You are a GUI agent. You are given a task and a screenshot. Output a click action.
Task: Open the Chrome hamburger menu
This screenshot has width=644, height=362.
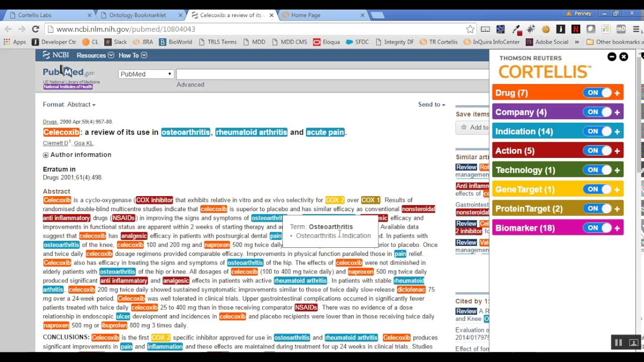[x=635, y=29]
